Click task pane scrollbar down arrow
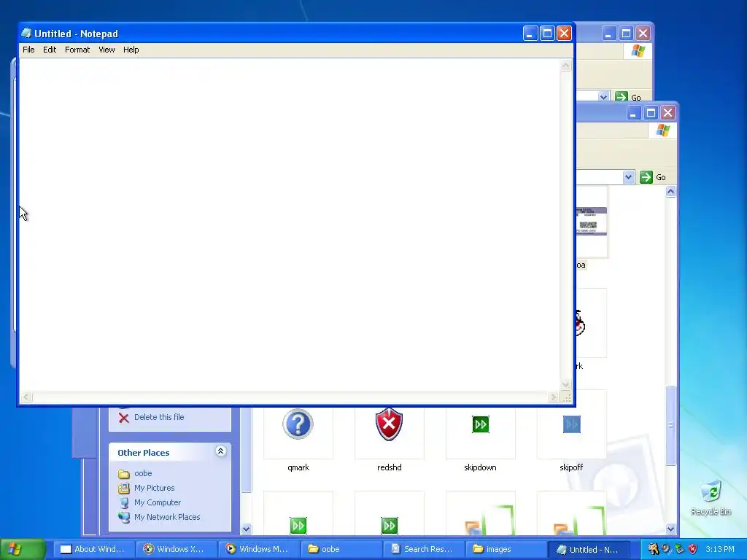This screenshot has width=747, height=560. (x=247, y=529)
